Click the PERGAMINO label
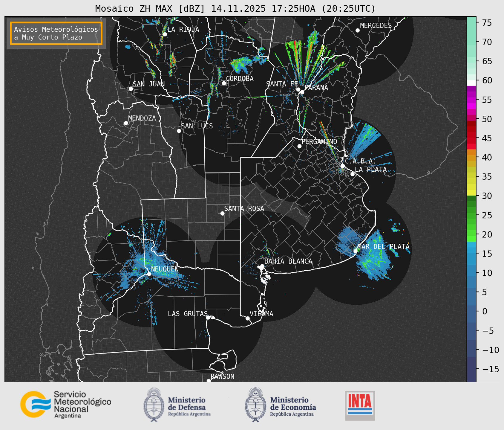Screen dimensions: 504x430 (319, 141)
